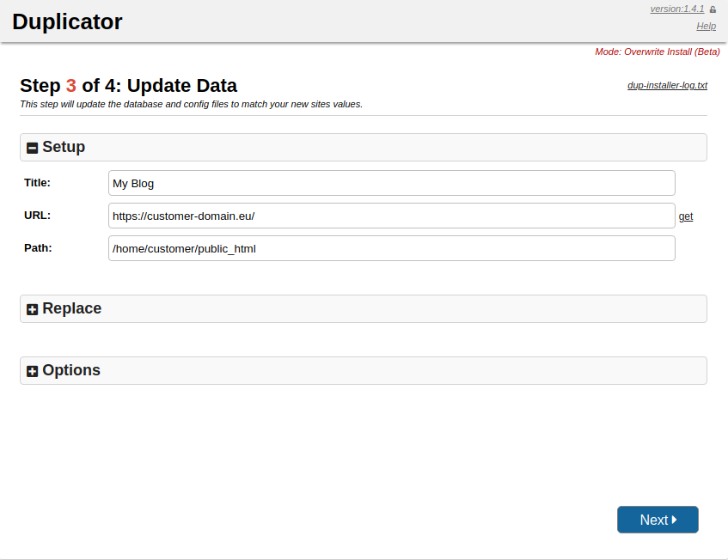Click the 'Mode: Overwrite Install (Beta)' text

(657, 52)
